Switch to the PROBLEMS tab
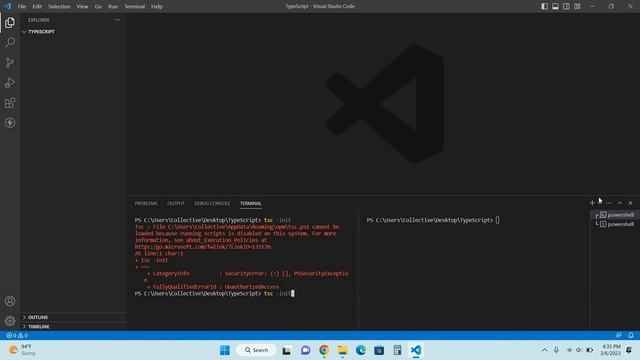Viewport: 640px width, 360px height. point(146,203)
